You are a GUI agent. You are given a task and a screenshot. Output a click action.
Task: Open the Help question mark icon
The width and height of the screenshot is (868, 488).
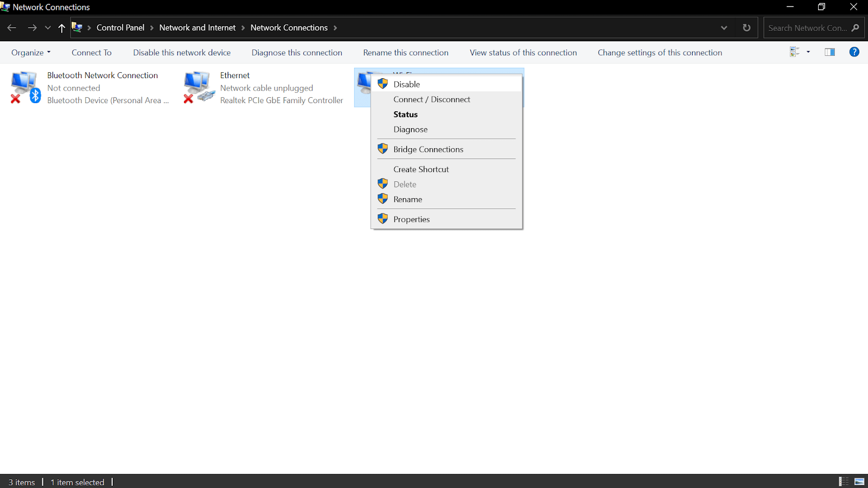coord(854,52)
